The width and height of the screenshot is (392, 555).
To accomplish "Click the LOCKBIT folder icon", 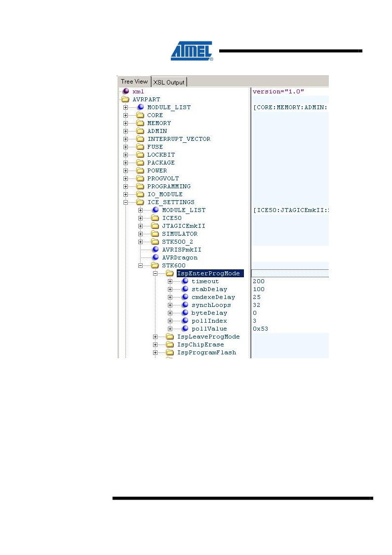I will point(140,155).
